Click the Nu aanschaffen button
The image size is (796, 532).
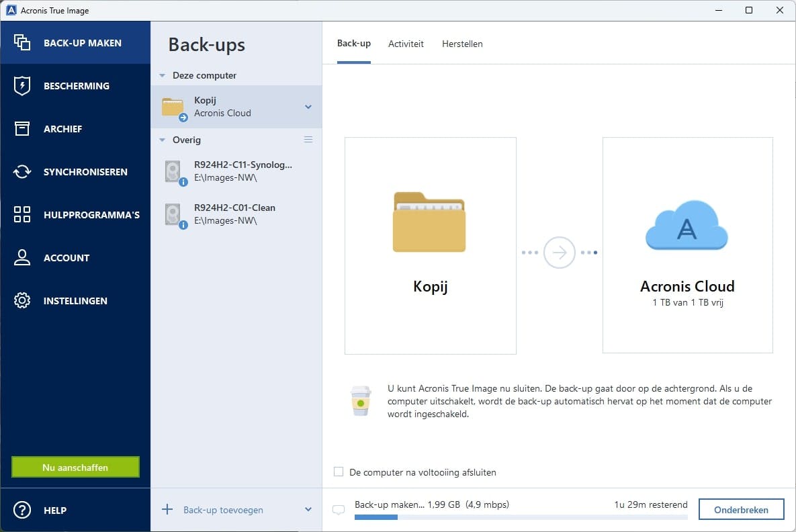coord(75,467)
